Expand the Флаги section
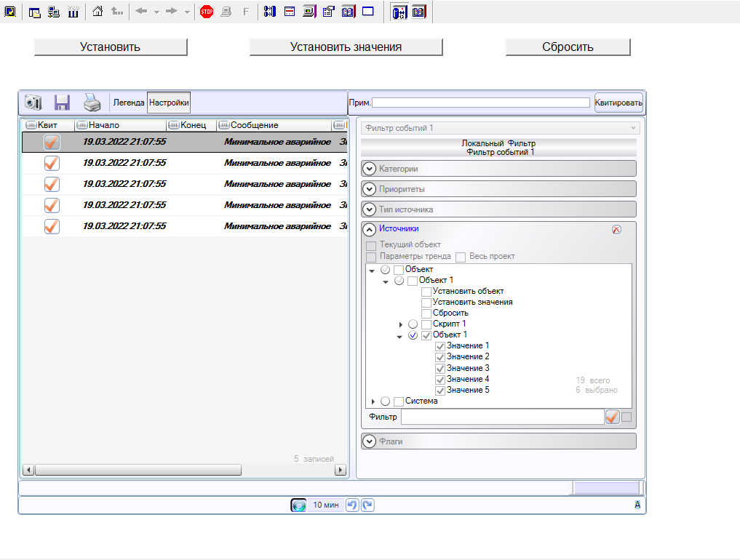Viewport: 740px width, 560px height. [369, 441]
